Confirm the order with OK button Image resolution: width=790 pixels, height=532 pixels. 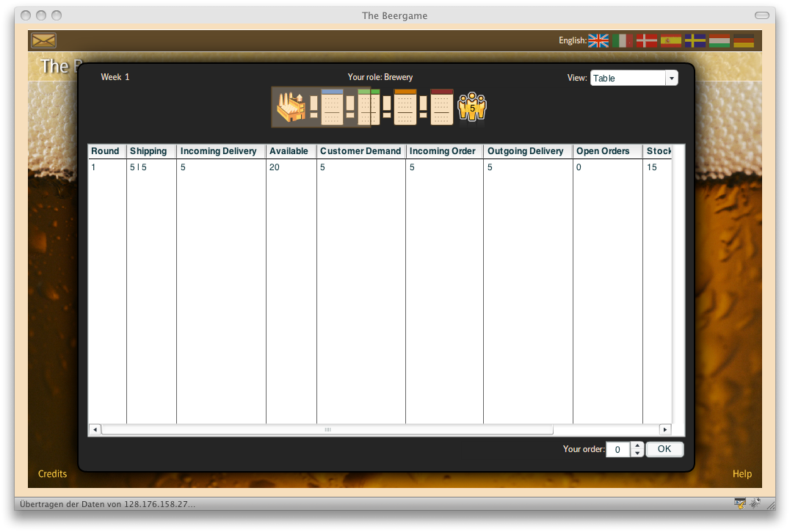point(664,449)
